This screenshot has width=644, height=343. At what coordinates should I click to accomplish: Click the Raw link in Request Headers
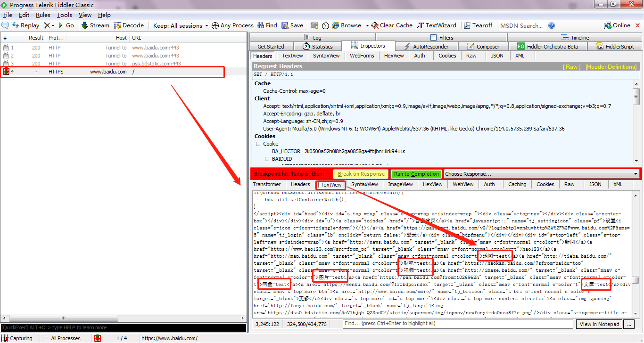click(x=572, y=67)
